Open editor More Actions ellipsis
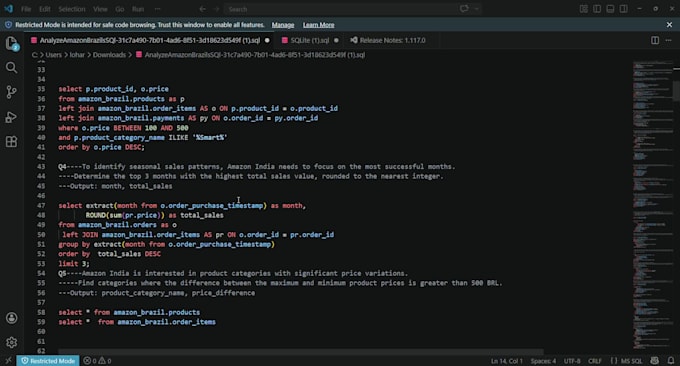Screen dimensions: 680x366 pyautogui.click(x=668, y=40)
